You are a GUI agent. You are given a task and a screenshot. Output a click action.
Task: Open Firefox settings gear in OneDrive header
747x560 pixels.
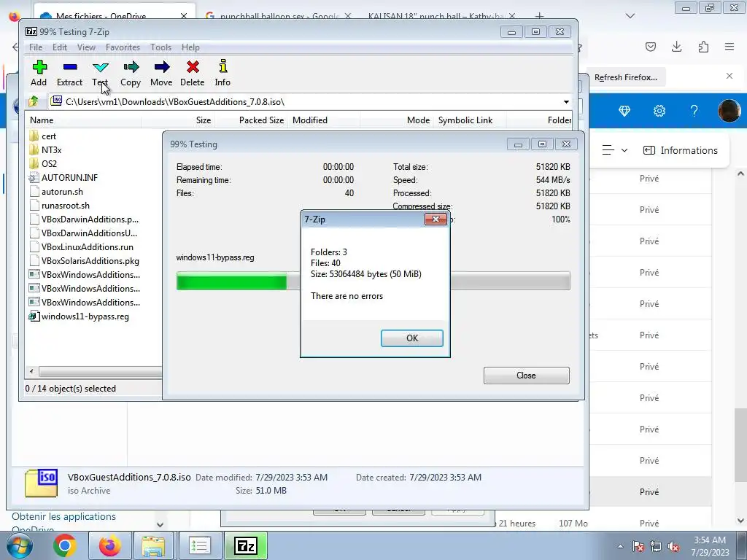659,111
